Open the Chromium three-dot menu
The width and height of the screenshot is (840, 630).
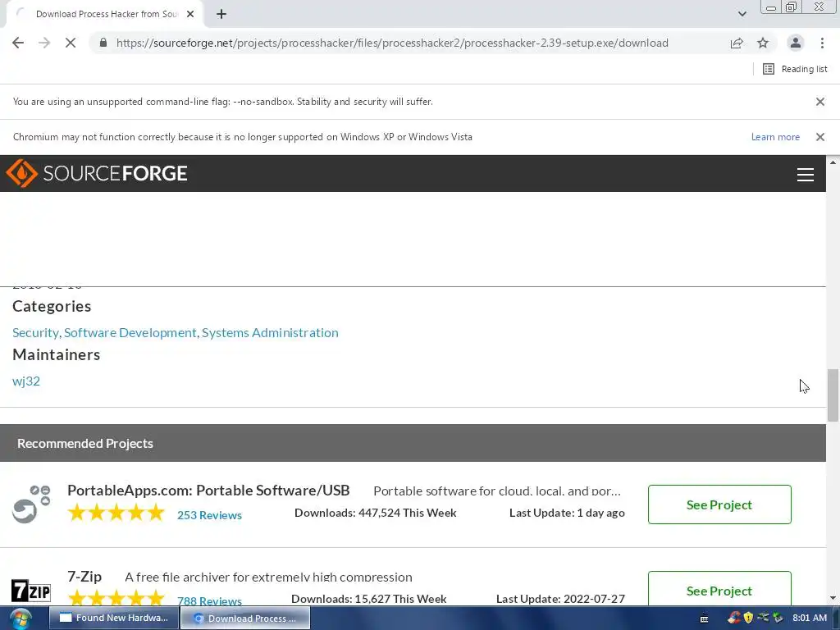point(822,43)
